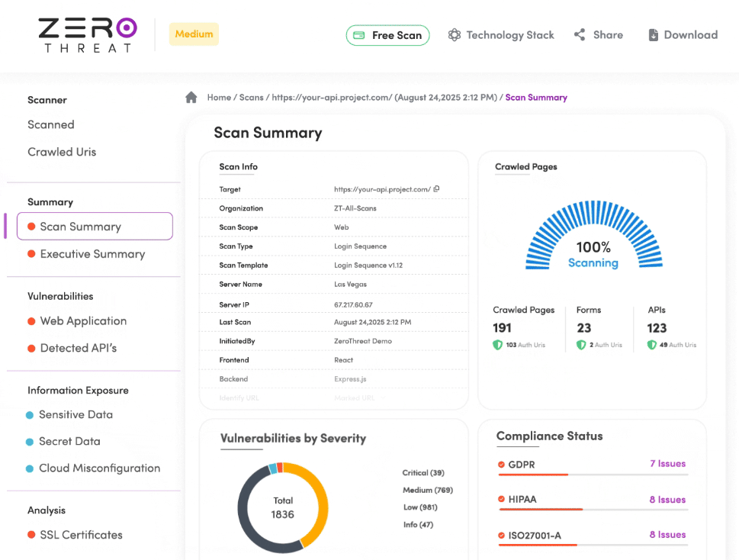Screen dimensions: 739x560
Task: Click the Scans breadcrumb link
Action: (251, 98)
